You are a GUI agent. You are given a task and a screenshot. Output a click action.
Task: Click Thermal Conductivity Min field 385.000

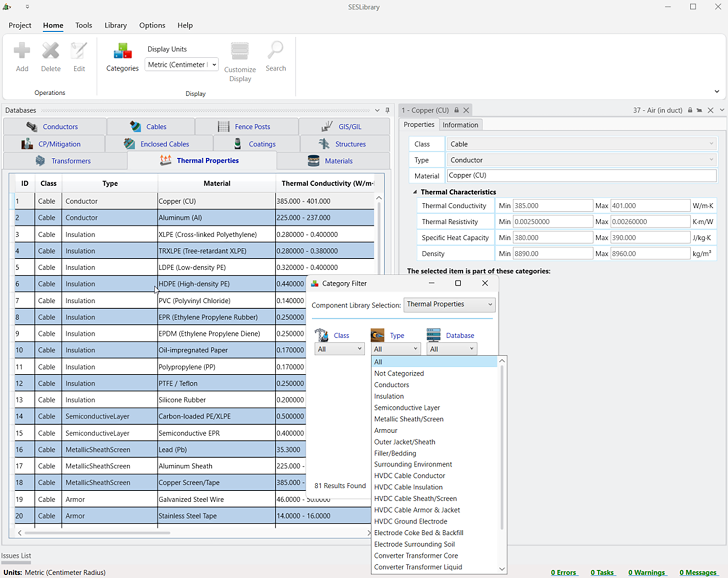[553, 206]
